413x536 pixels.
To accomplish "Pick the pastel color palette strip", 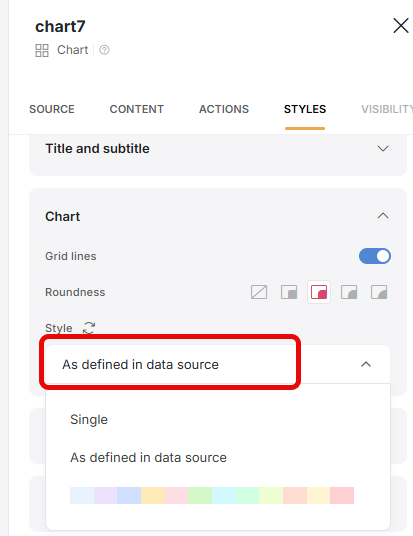I will coord(212,495).
